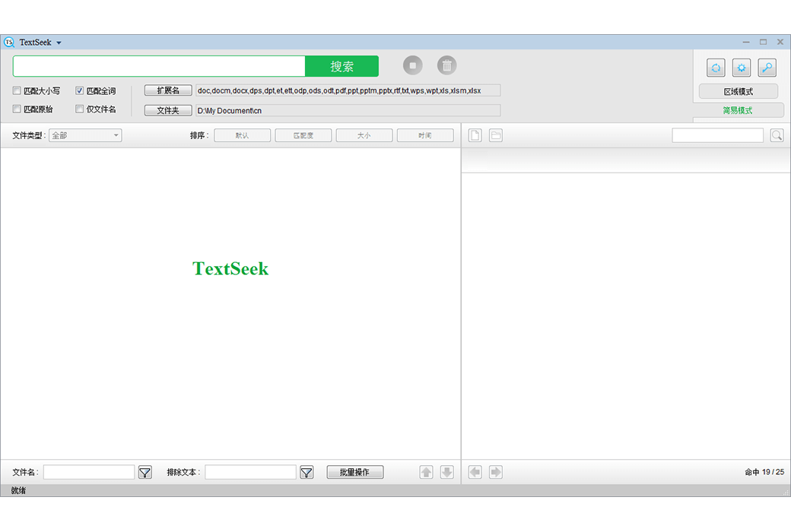Click the up arrow result icon
Screen dimensions: 791x532
point(426,473)
